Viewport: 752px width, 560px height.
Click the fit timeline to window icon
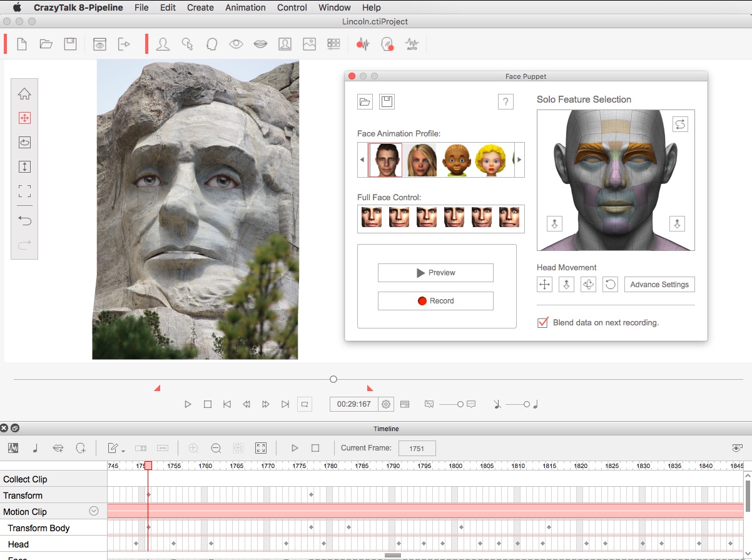261,448
